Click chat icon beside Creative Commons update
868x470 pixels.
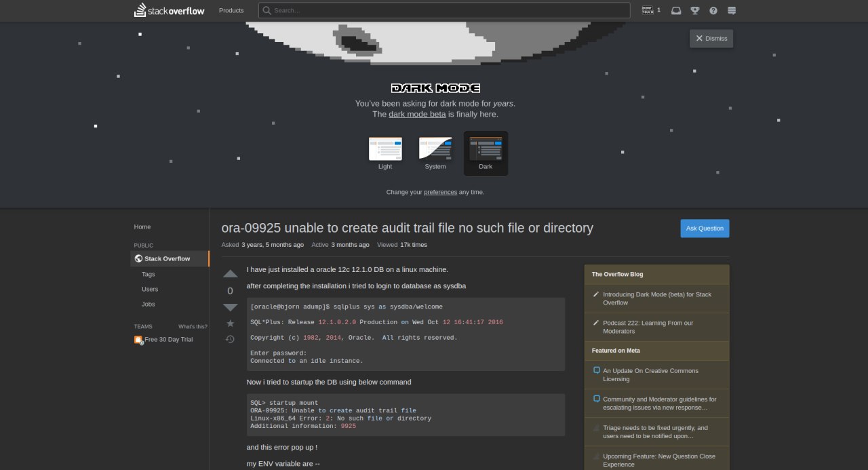pos(597,370)
